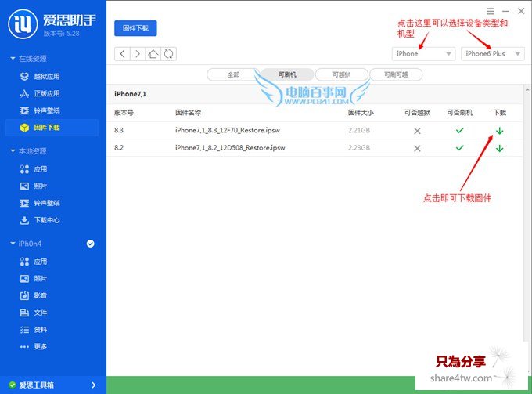Go back with the left arrow button
Viewport: 532px width, 394px height.
(123, 54)
